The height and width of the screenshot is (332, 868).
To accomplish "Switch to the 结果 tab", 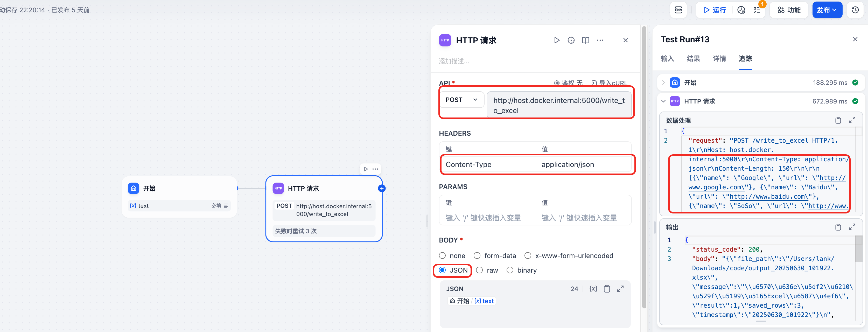I will point(693,59).
